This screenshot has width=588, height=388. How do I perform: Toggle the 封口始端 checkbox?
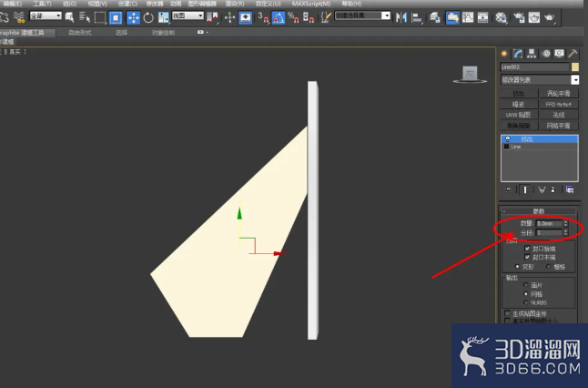(x=527, y=249)
